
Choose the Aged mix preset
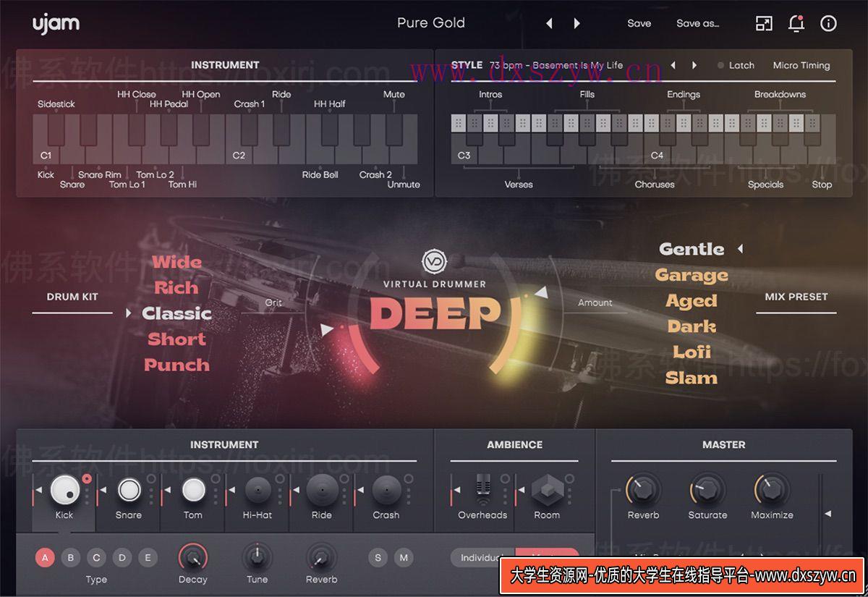692,301
